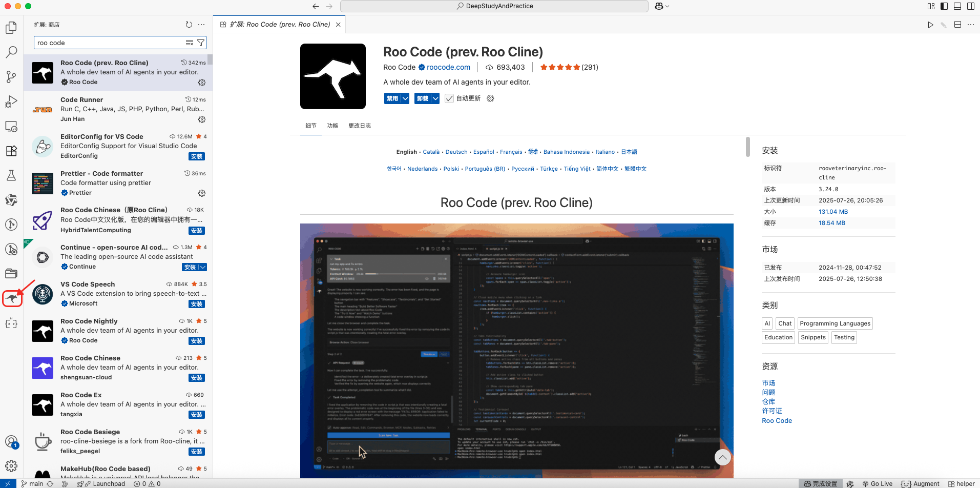This screenshot has width=980, height=488.
Task: Click the 卸载 uninstall button
Action: coord(423,98)
